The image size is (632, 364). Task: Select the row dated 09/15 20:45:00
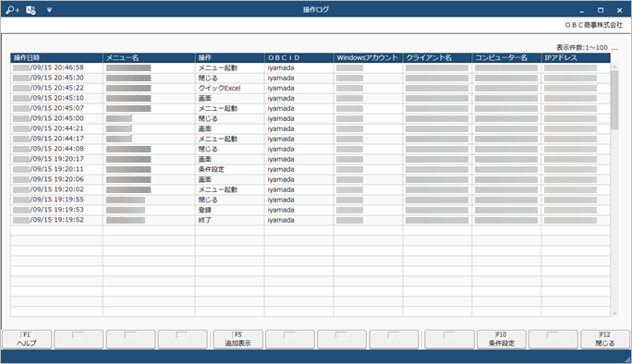(310, 118)
